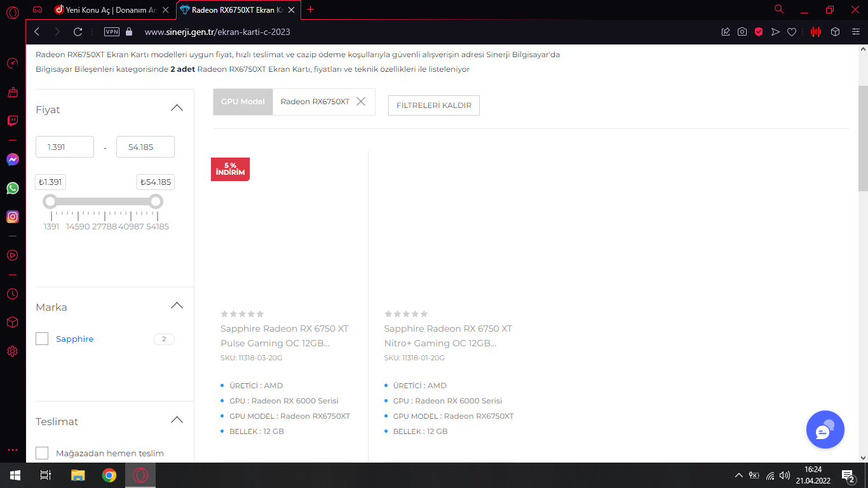The height and width of the screenshot is (488, 868).
Task: Open Settings gear in the sidebar
Action: [x=13, y=351]
